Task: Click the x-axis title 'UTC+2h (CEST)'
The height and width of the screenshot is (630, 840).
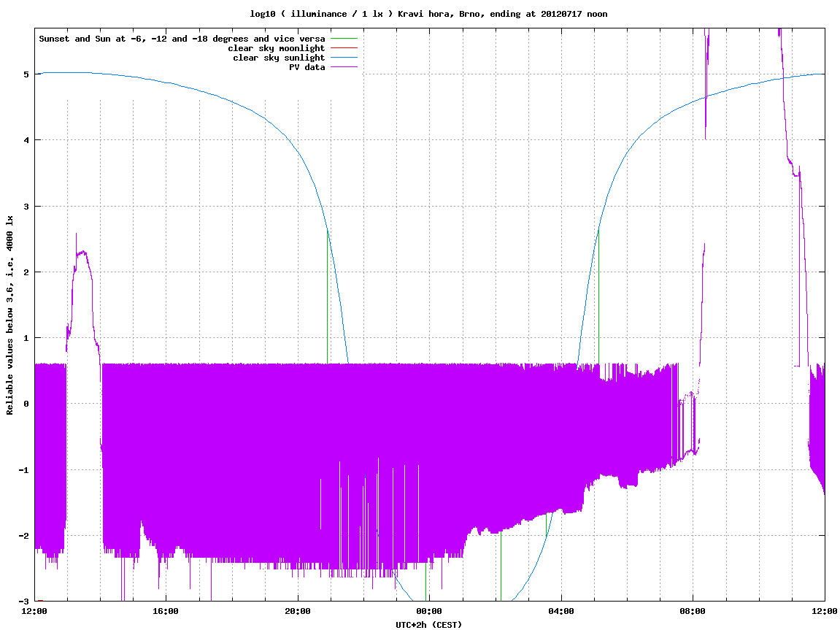Action: [428, 624]
